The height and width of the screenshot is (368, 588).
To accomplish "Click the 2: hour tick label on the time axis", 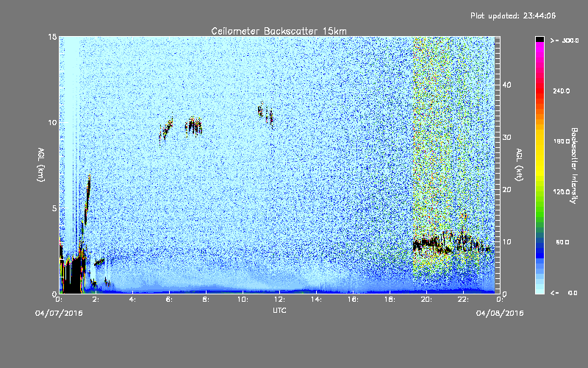I will [x=96, y=300].
